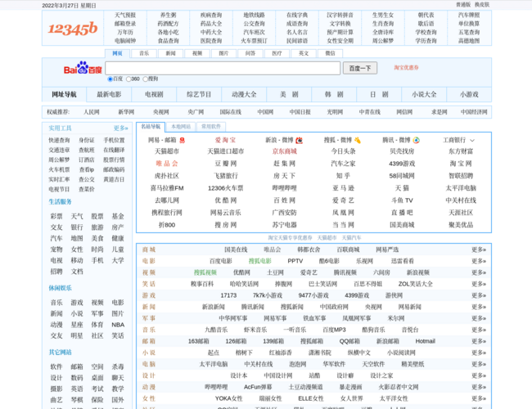Switch to 普通版 at top right
Screen dimensions: 532x409
click(x=463, y=5)
